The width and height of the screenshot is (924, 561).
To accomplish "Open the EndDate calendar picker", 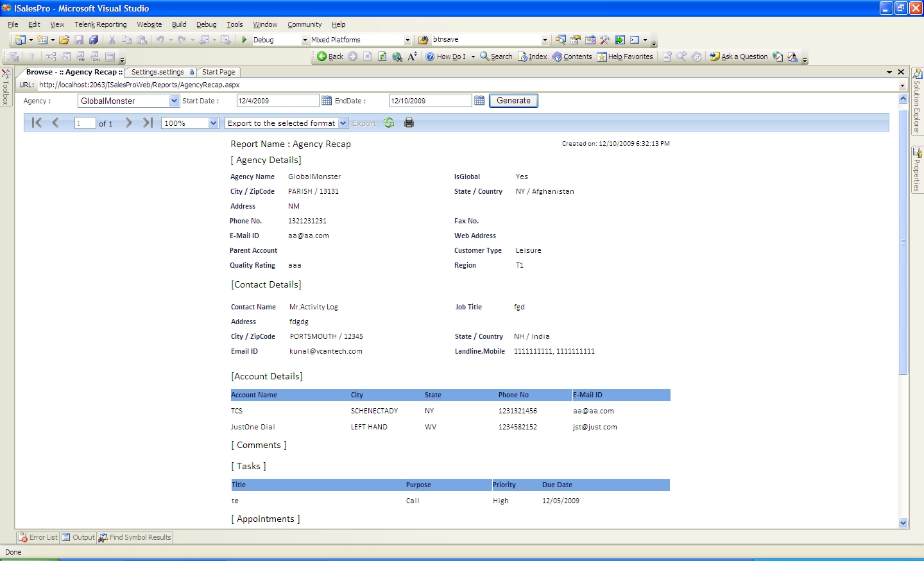I will [x=479, y=101].
